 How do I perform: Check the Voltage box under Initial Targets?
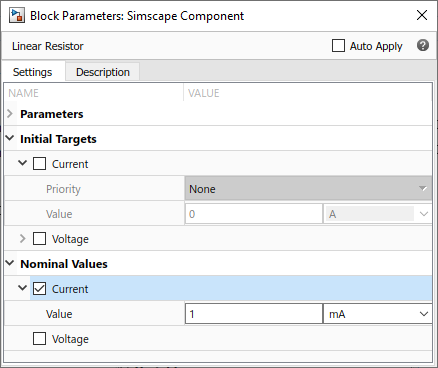tap(39, 239)
